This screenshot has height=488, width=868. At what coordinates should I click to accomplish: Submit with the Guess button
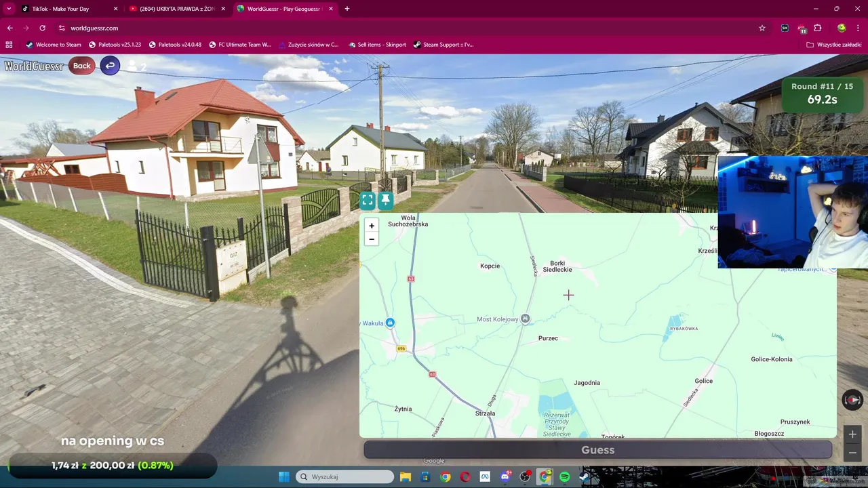click(x=597, y=450)
